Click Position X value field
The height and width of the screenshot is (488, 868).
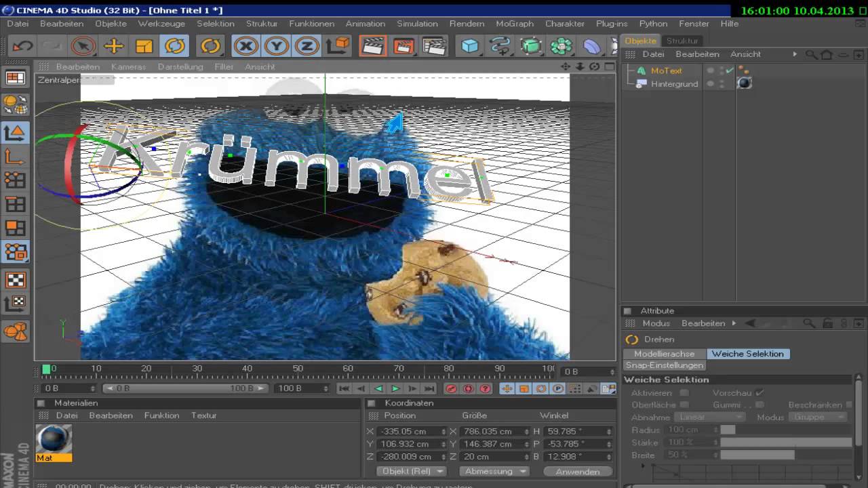411,431
